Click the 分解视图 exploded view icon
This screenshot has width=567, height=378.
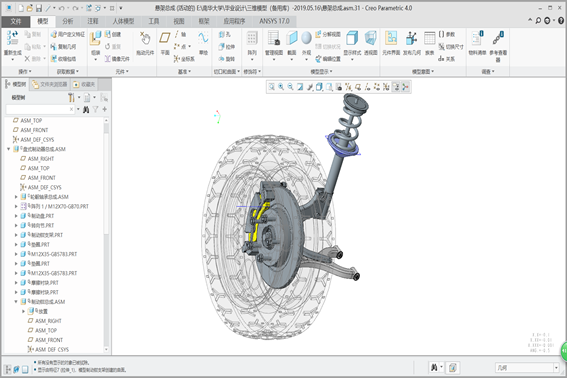318,34
